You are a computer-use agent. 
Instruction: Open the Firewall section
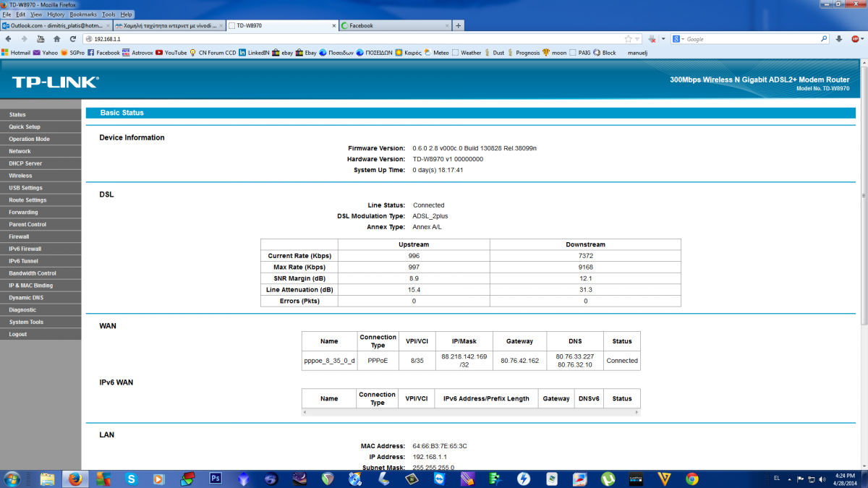pyautogui.click(x=41, y=236)
